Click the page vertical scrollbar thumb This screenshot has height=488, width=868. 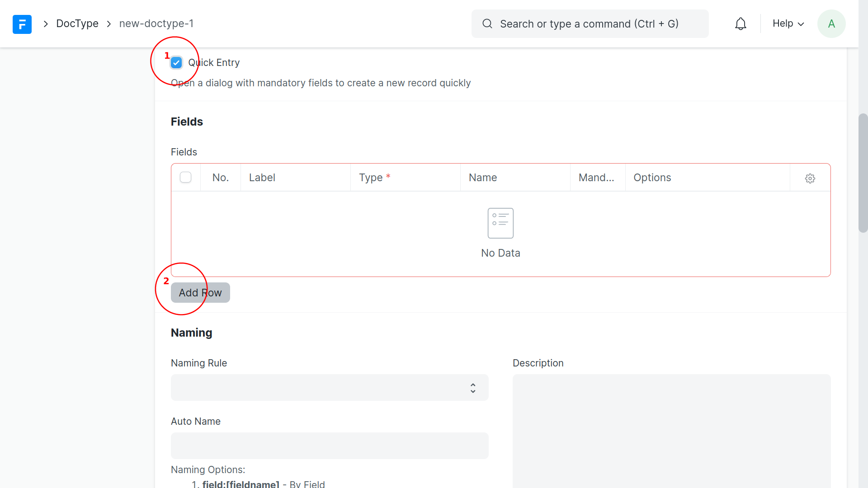(863, 173)
